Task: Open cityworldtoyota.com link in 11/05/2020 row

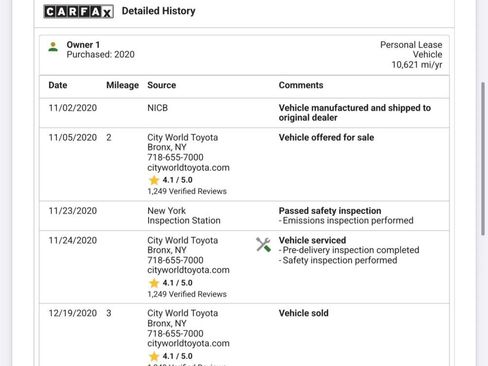Action: (188, 167)
